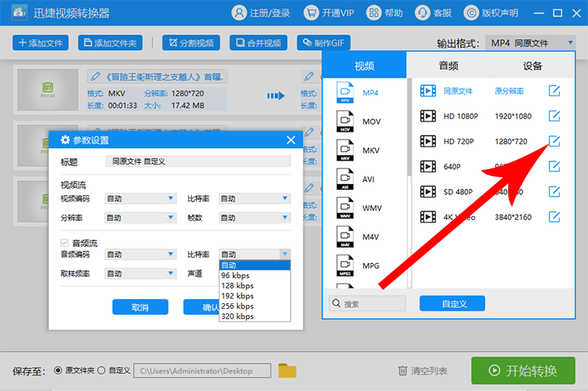Expand the video 比特率 dropdown
588x391 pixels.
tap(255, 198)
